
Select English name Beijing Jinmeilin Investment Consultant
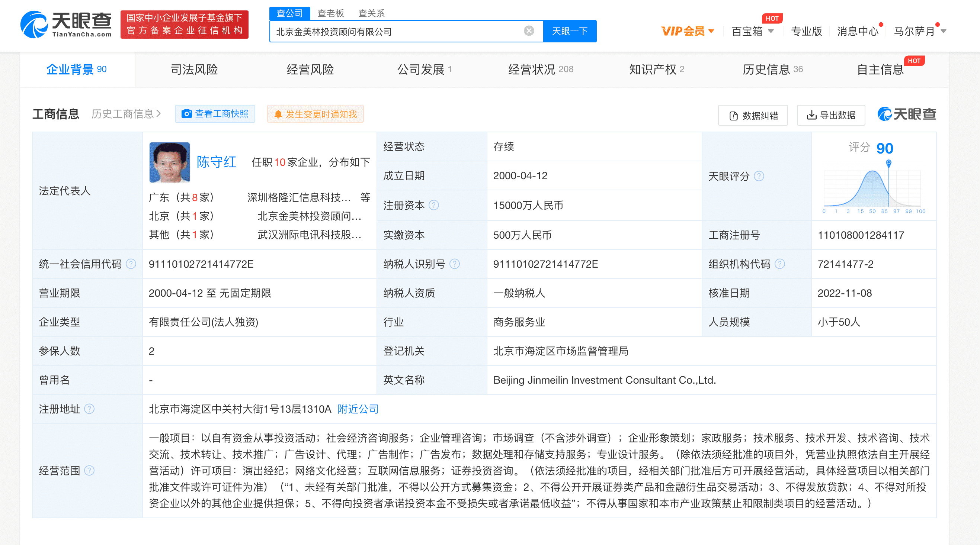605,380
